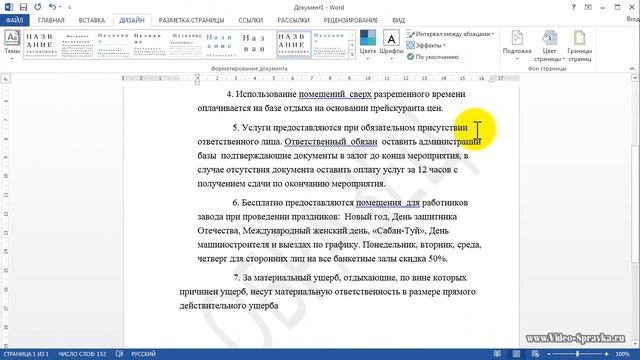The width and height of the screenshot is (640, 360).
Task: Switch to Web Layout view icon
Action: (535, 354)
